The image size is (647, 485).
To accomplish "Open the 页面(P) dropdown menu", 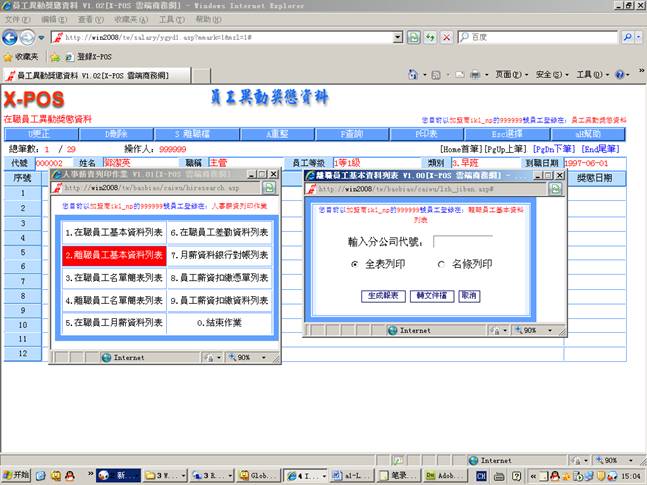I will click(x=511, y=75).
